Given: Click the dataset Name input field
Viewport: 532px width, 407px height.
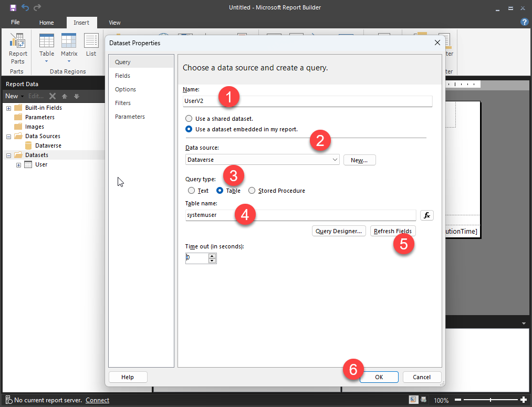Looking at the screenshot, I should point(307,101).
